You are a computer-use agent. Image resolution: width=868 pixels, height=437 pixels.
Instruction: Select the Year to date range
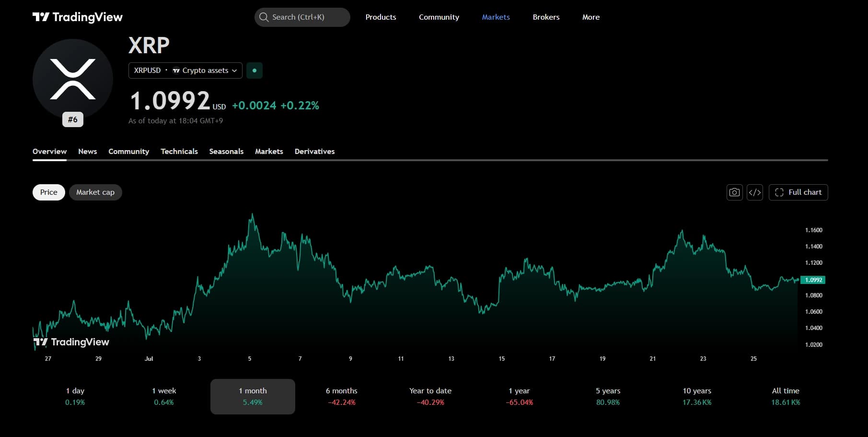(x=430, y=397)
